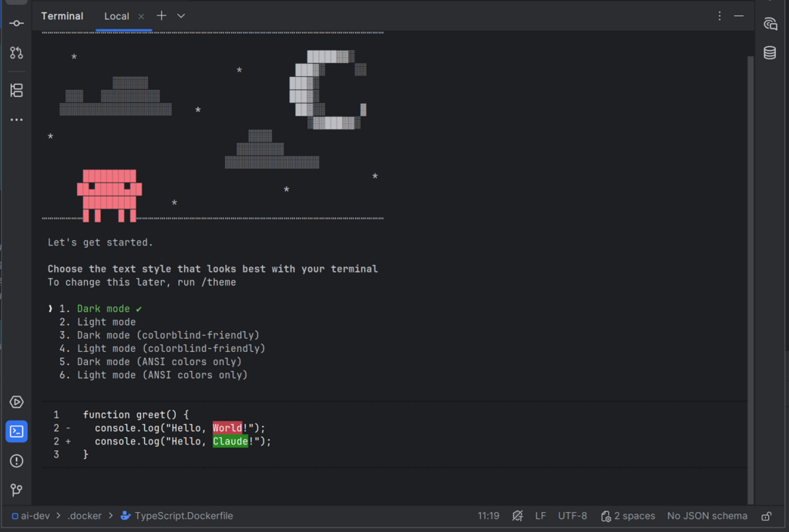Switch to the Local terminal tab
Viewport: 789px width, 532px height.
tap(116, 16)
